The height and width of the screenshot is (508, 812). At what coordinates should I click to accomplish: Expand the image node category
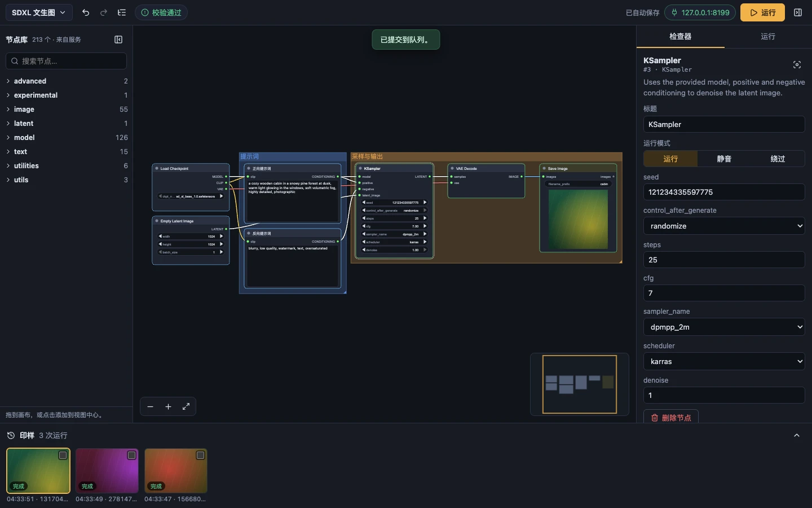pyautogui.click(x=67, y=110)
